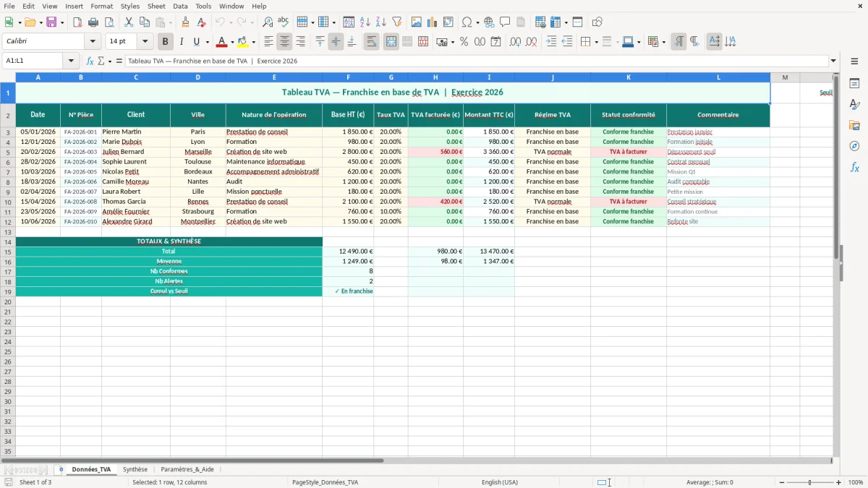Image resolution: width=868 pixels, height=488 pixels.
Task: Sort descending Z to A
Action: 381,22
